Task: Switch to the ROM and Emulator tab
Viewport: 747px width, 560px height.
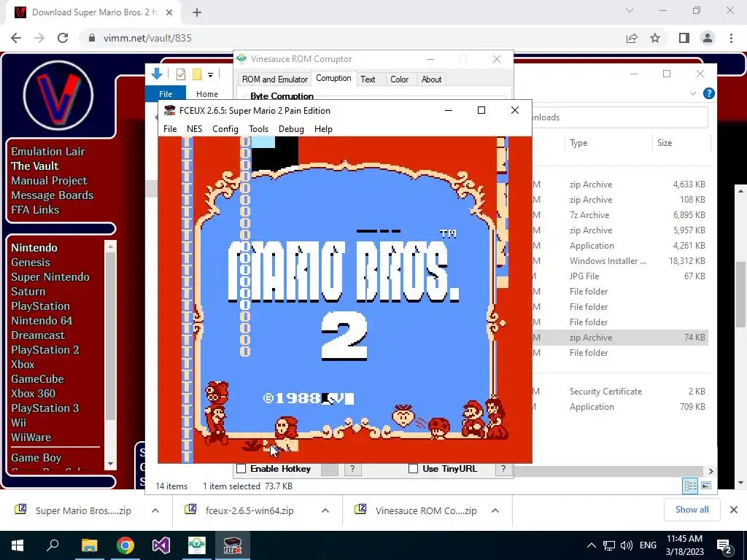Action: [x=274, y=79]
